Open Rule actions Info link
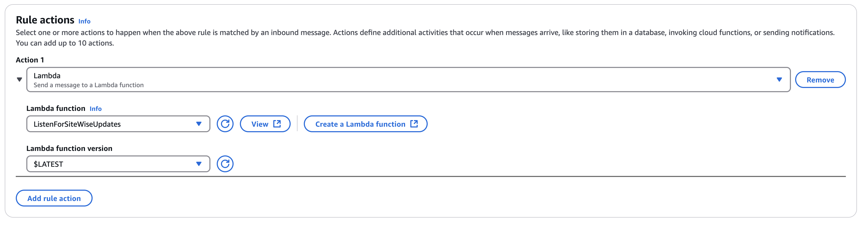The image size is (868, 226). pyautogui.click(x=84, y=21)
